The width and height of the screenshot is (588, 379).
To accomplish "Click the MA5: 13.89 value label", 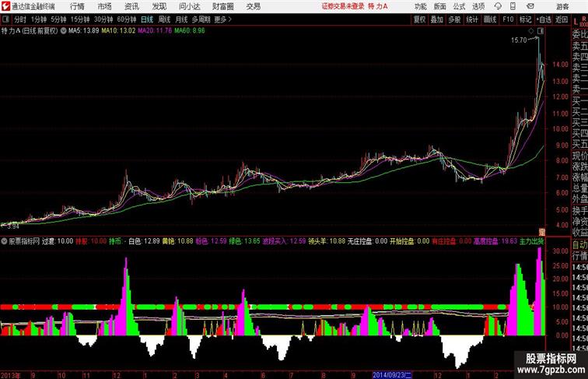I will [84, 31].
